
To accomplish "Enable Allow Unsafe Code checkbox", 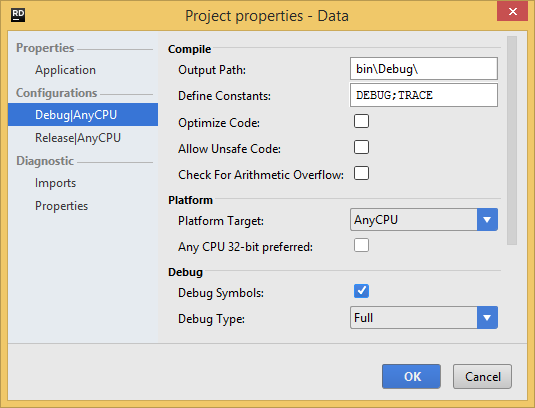I will point(361,147).
